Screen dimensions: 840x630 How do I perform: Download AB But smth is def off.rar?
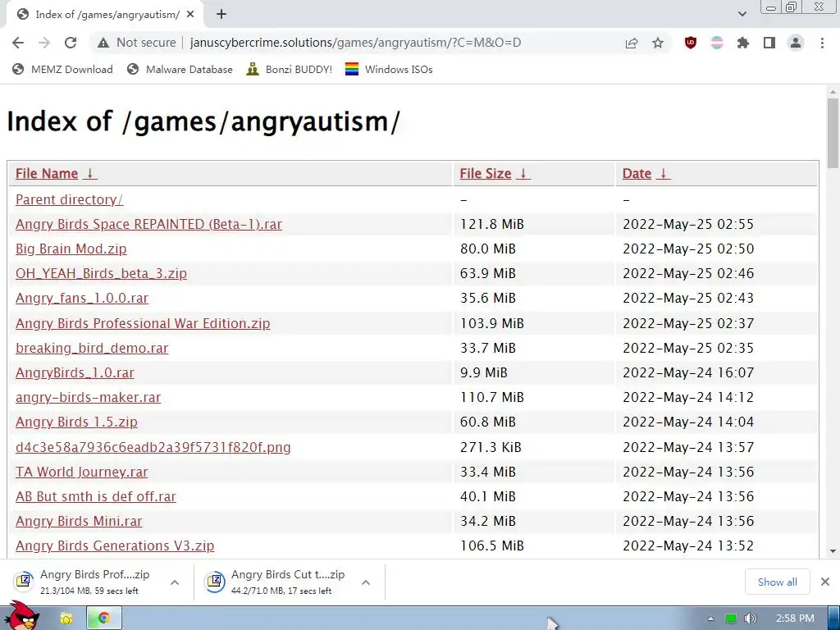[96, 496]
